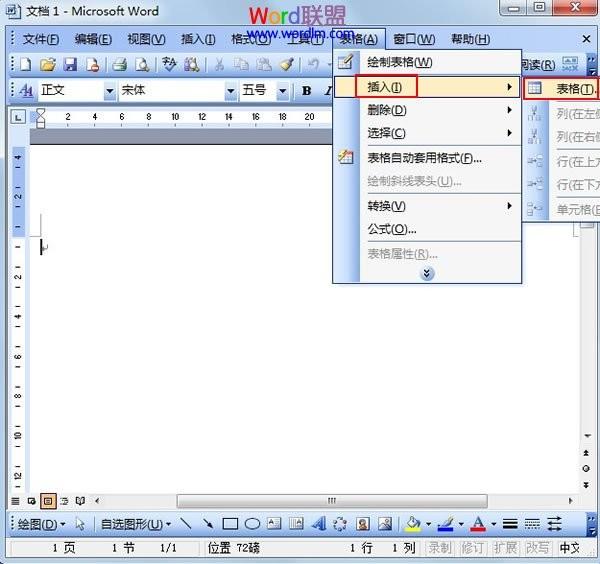Click the 自选图形(U) AutoShapes button
600x564 pixels.
(135, 523)
